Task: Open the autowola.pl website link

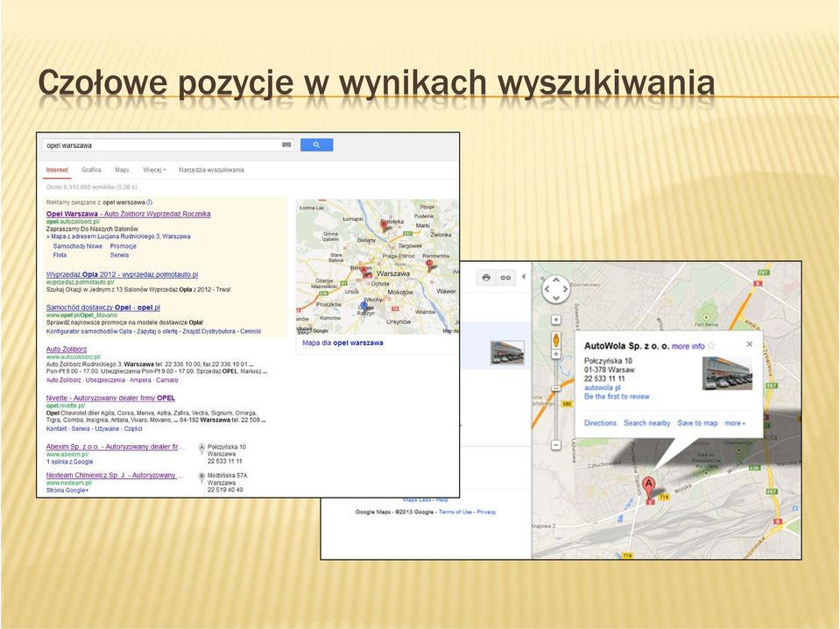Action: pos(602,387)
